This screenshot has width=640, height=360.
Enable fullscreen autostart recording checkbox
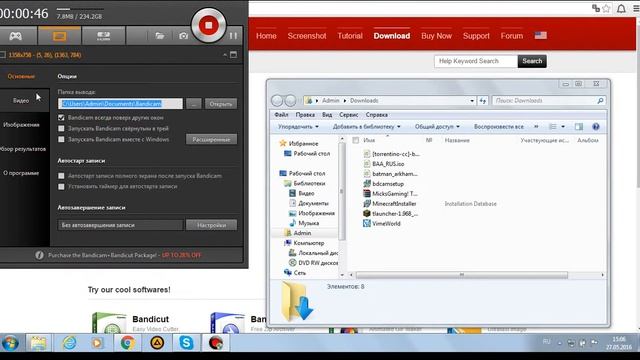click(x=61, y=176)
